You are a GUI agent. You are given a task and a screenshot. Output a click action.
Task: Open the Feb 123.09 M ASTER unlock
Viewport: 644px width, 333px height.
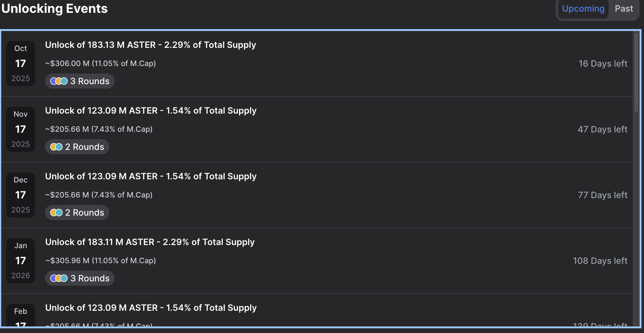151,308
